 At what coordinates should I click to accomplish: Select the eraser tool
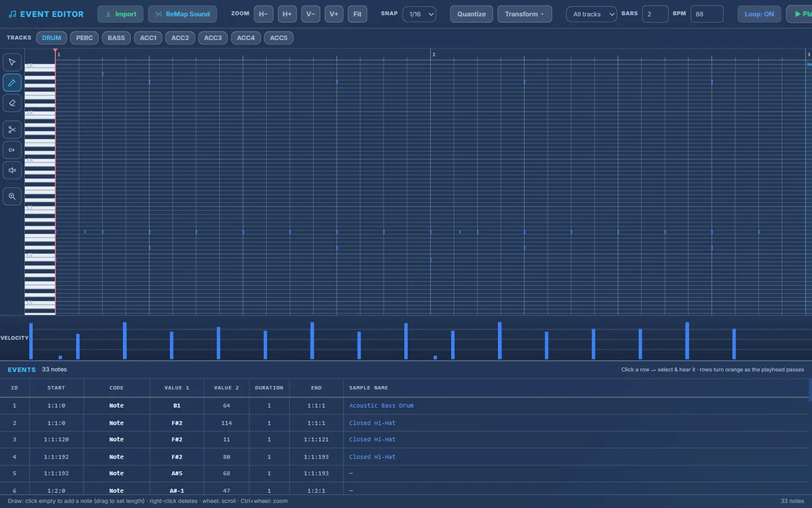[x=12, y=103]
